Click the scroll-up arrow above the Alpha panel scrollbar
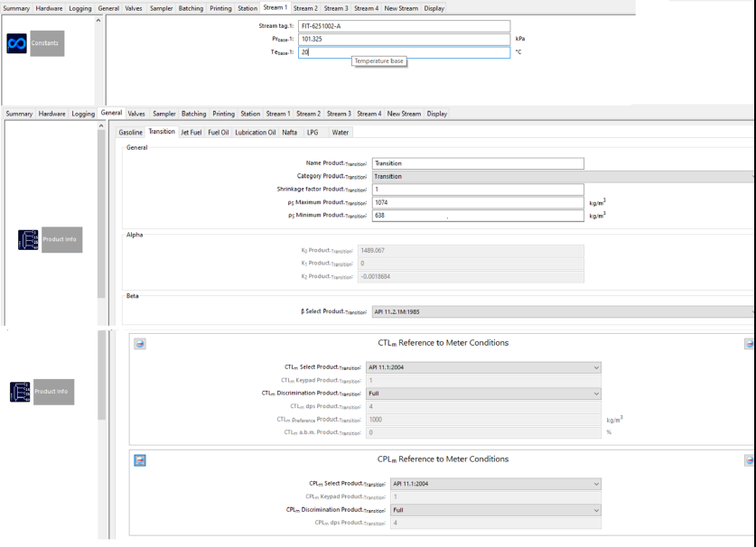Viewport: 756px width, 547px height. (101, 125)
